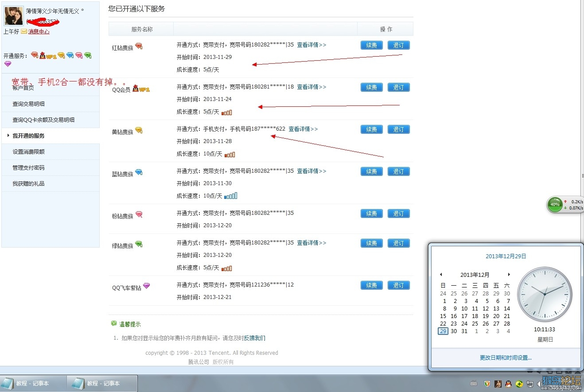
Task: Renew QQ会员 with its 续费 button
Action: coord(372,87)
